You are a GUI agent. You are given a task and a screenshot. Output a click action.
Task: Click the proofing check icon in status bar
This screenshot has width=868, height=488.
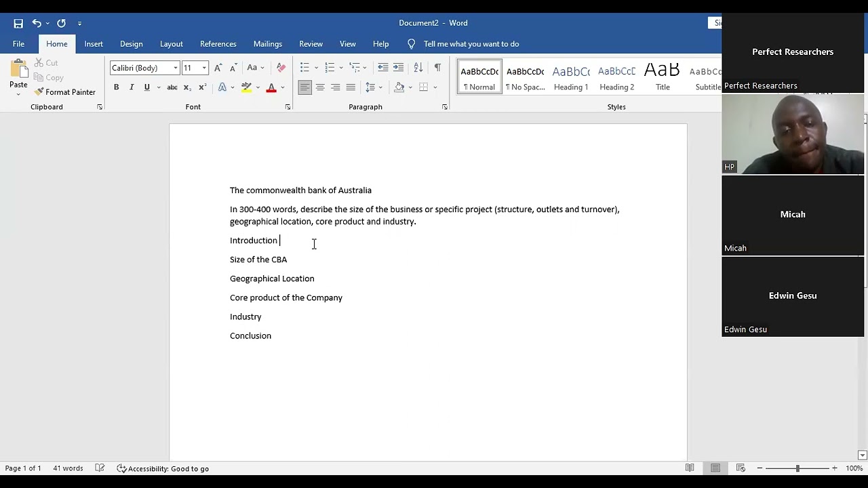pyautogui.click(x=100, y=468)
